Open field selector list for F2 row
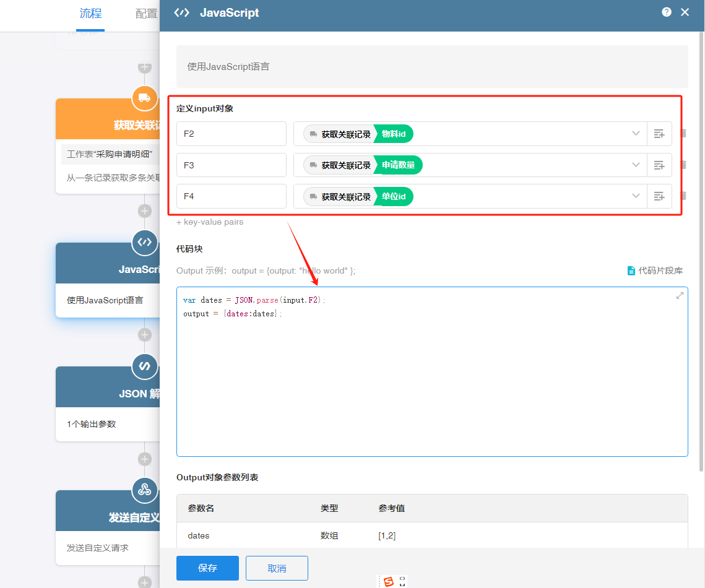Image resolution: width=705 pixels, height=588 pixels. click(x=659, y=134)
